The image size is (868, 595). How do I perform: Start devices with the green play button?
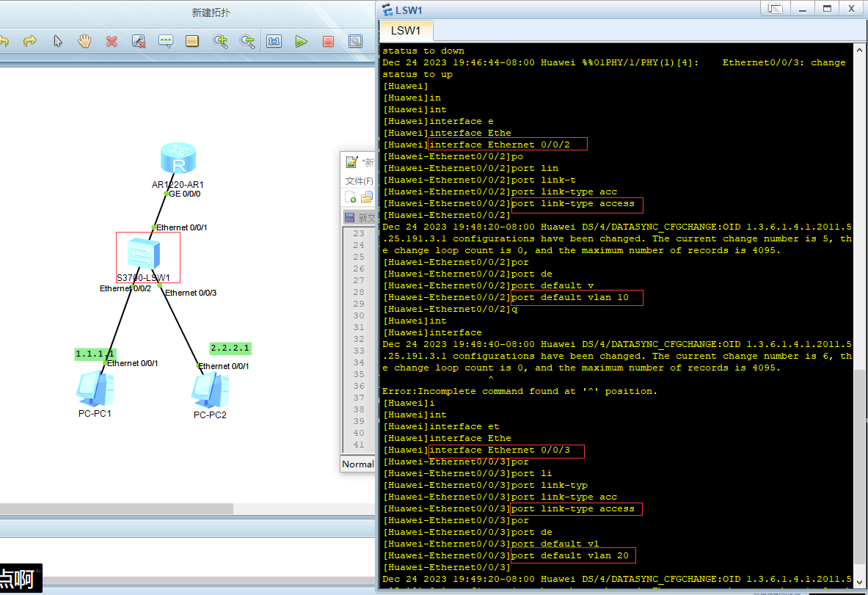[x=301, y=42]
